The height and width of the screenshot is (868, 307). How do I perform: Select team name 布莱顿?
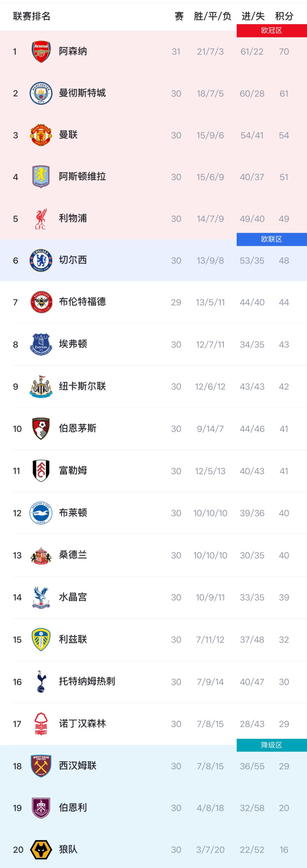pos(73,513)
